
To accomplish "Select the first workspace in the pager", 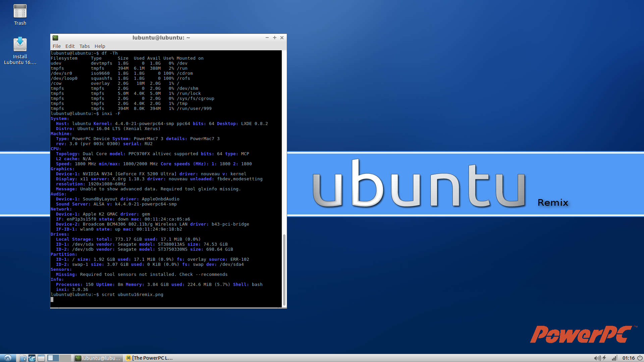I will pos(52,358).
